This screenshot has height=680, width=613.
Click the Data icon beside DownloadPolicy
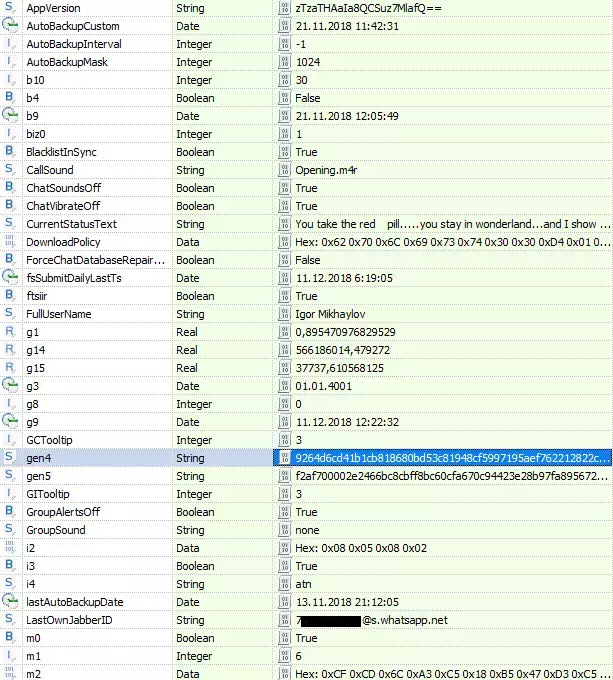click(10, 242)
